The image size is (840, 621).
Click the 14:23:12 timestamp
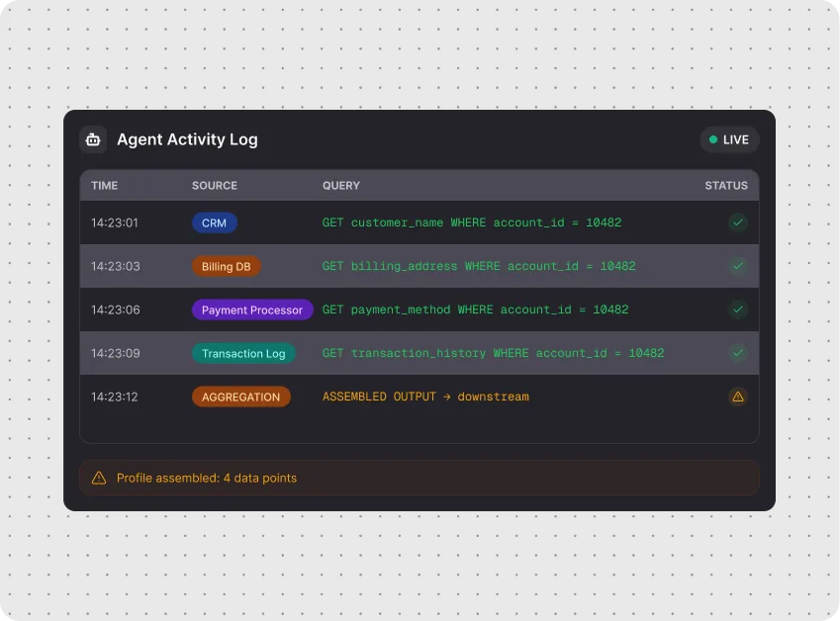click(x=114, y=397)
